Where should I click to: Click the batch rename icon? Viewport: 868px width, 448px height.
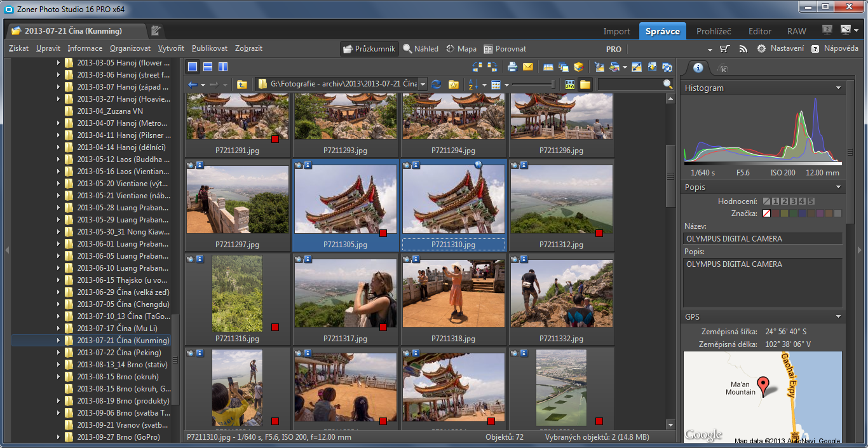point(667,67)
